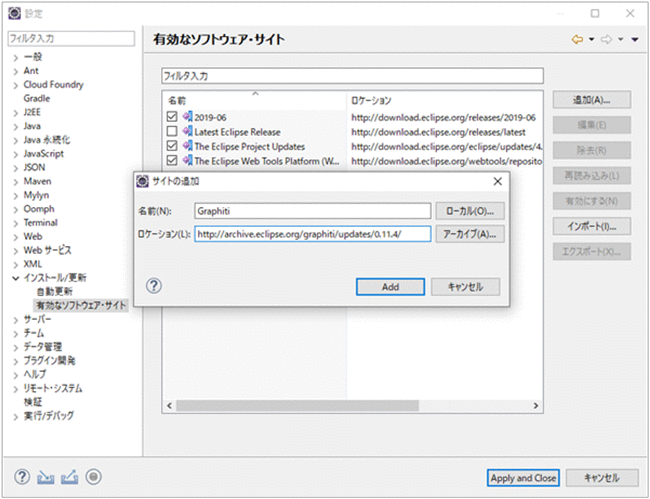650x499 pixels.
Task: Click the horizontal scrollbar thumb in sites table
Action: click(x=297, y=405)
